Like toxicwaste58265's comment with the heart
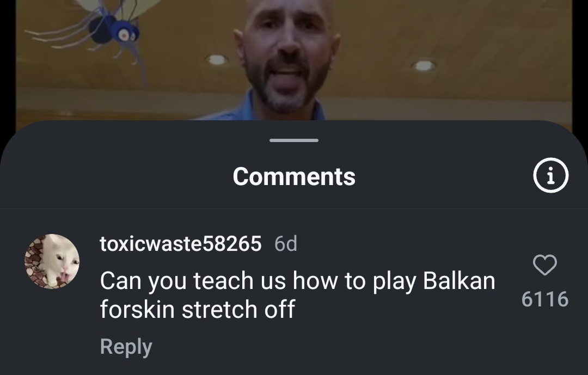This screenshot has height=375, width=588. (545, 265)
